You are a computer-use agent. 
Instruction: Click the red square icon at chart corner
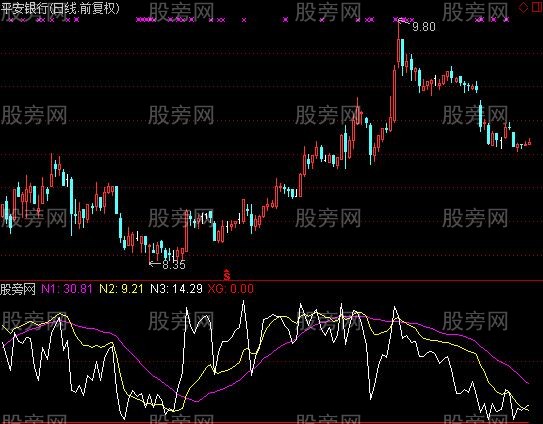tap(537, 7)
